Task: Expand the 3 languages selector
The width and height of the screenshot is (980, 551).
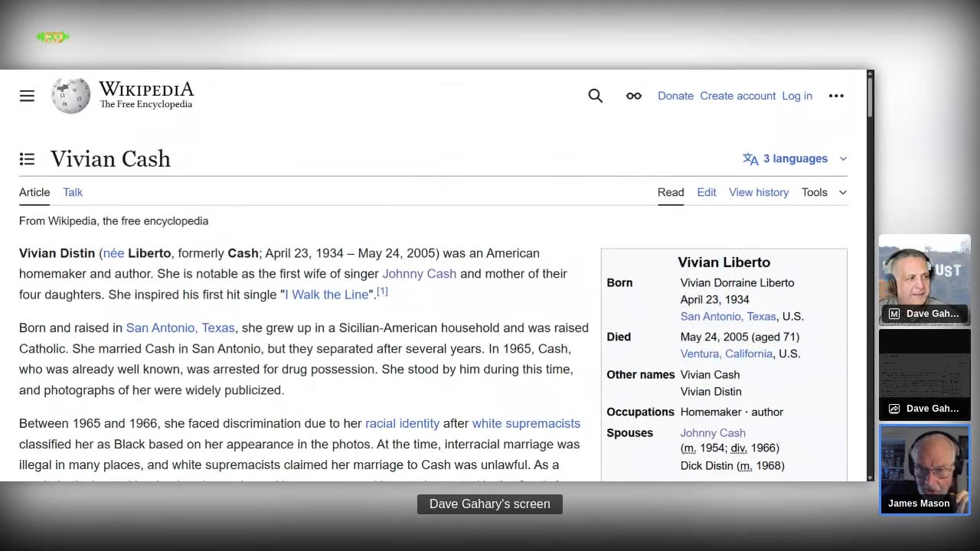Action: click(x=795, y=158)
